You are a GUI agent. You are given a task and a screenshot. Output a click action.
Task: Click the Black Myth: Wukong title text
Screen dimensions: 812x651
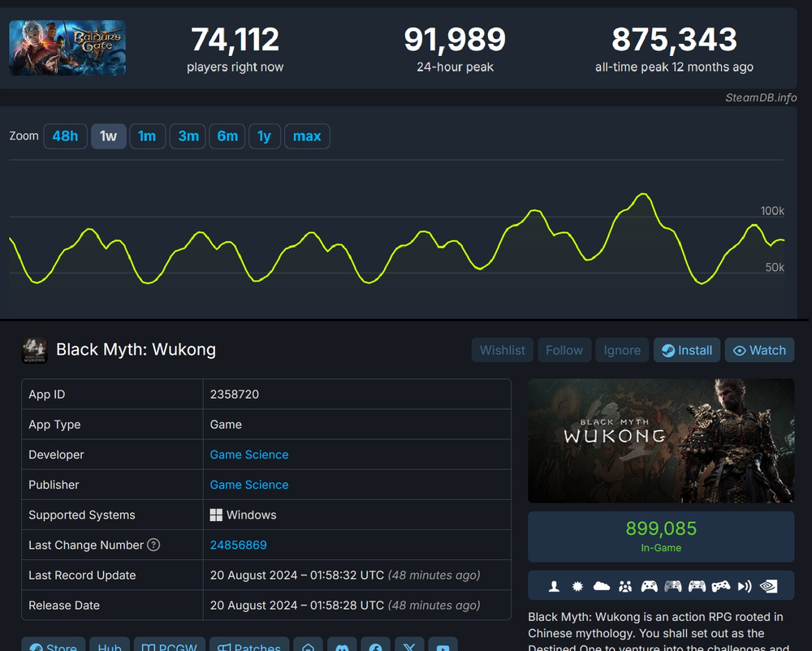coord(136,349)
